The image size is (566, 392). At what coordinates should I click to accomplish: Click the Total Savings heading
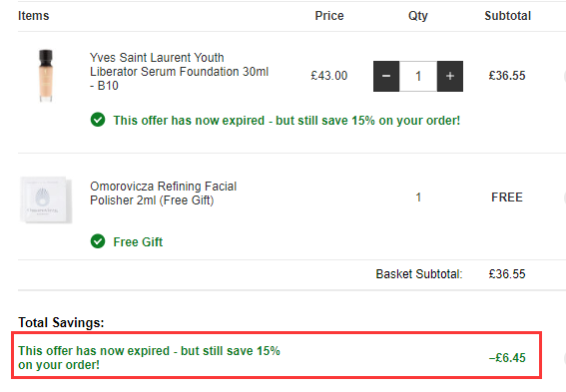(61, 322)
